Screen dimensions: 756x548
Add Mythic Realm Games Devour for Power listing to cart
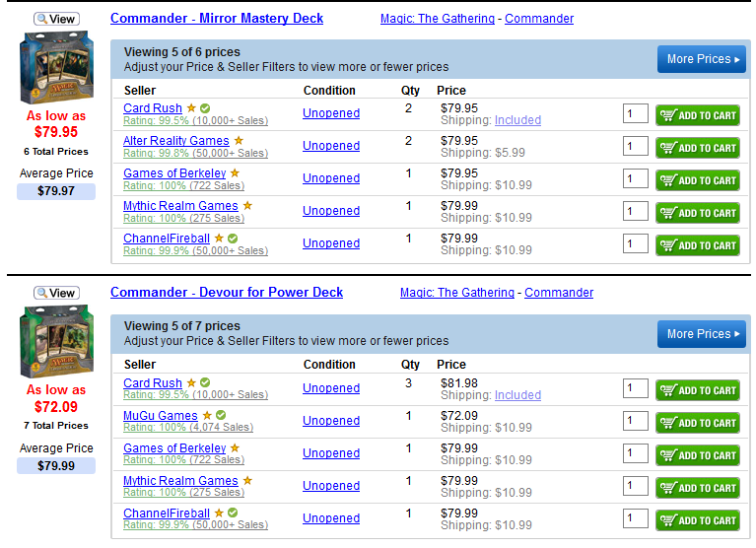pos(698,488)
